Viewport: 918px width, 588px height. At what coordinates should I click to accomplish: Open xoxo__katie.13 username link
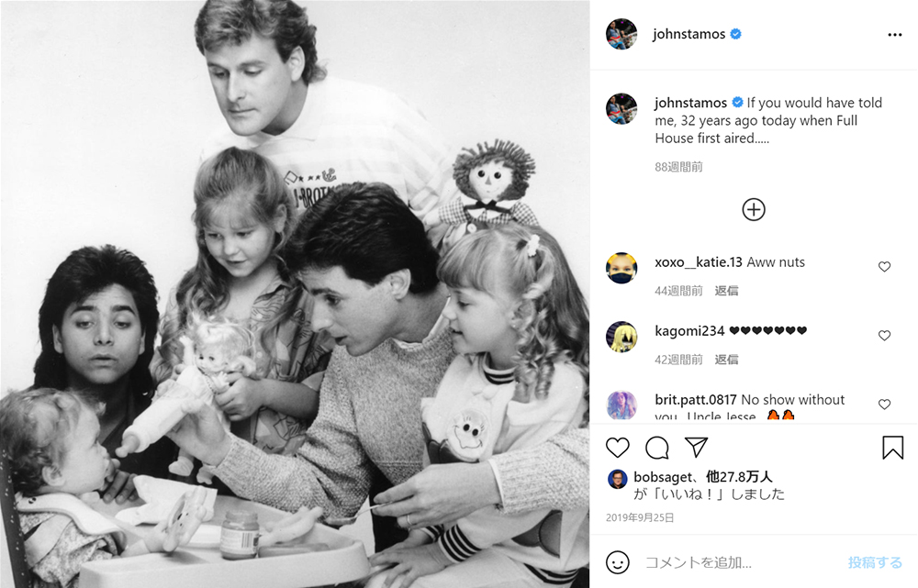[699, 262]
